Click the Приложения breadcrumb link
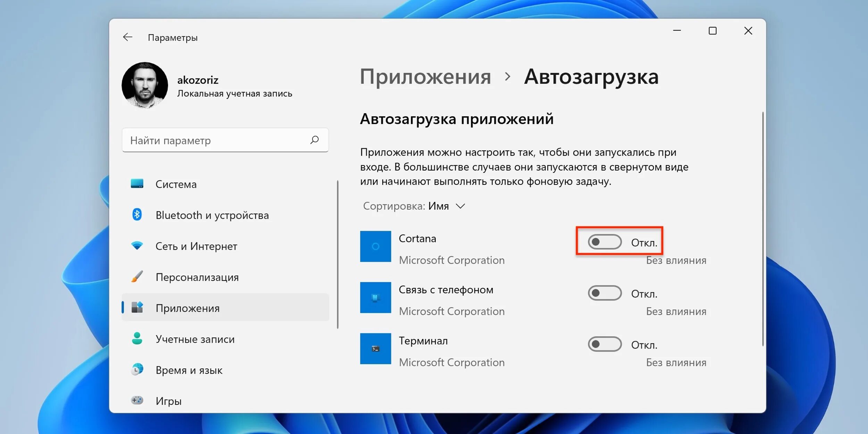This screenshot has width=868, height=434. (425, 77)
